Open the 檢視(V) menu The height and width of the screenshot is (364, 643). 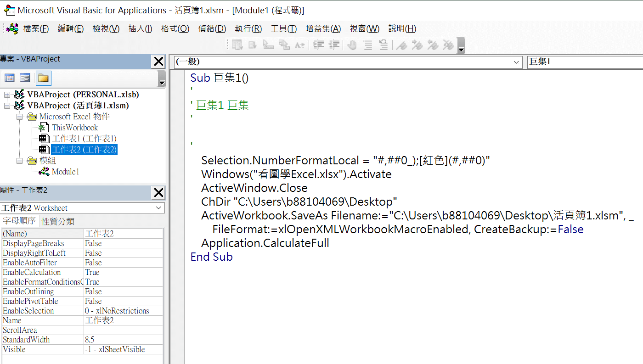pyautogui.click(x=106, y=28)
